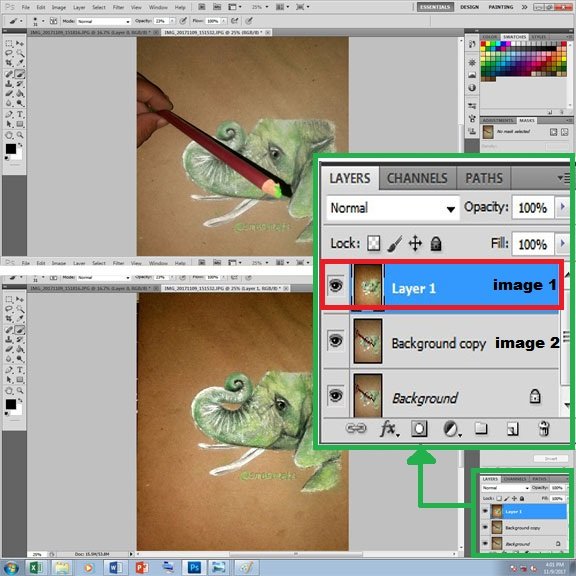Add layer mask in enlarged Layers panel
The width and height of the screenshot is (576, 576).
419,429
